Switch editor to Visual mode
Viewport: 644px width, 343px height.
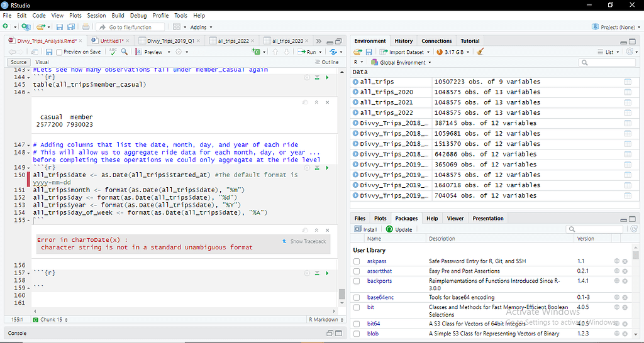pos(42,62)
